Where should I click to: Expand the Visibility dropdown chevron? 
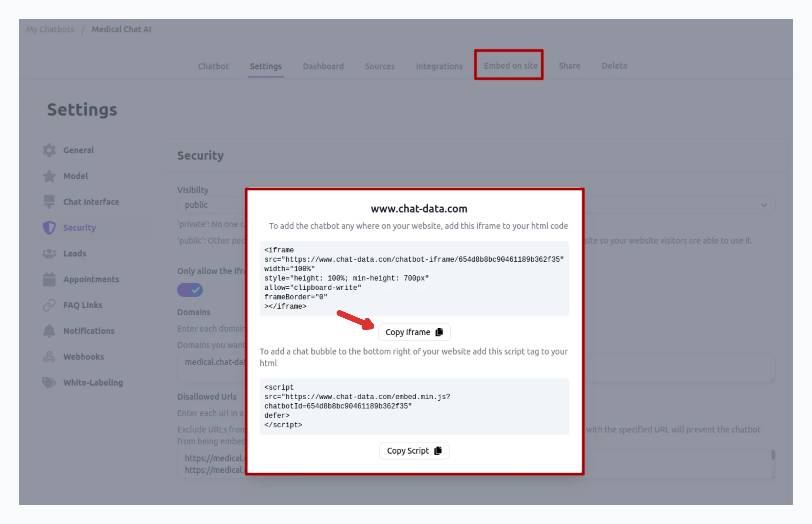764,205
